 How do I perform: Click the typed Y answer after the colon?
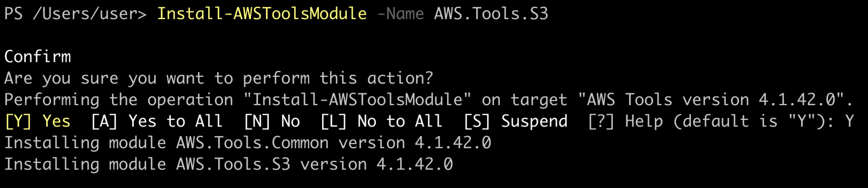coord(849,122)
